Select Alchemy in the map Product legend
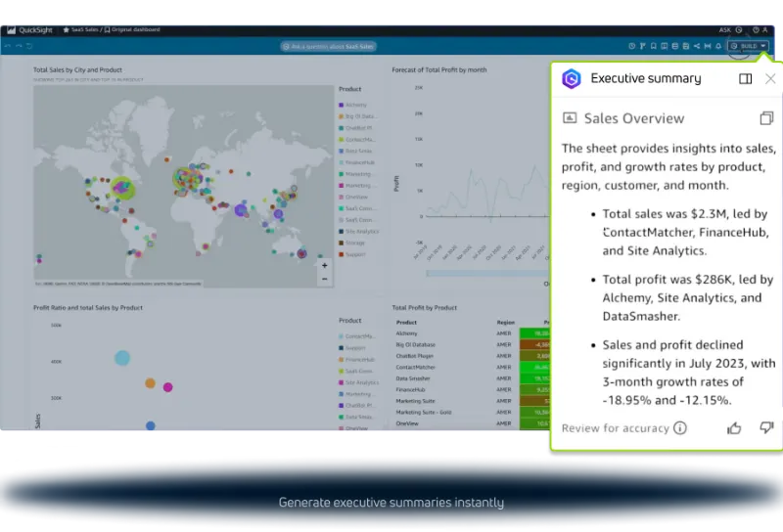This screenshot has width=783, height=532. coord(353,105)
